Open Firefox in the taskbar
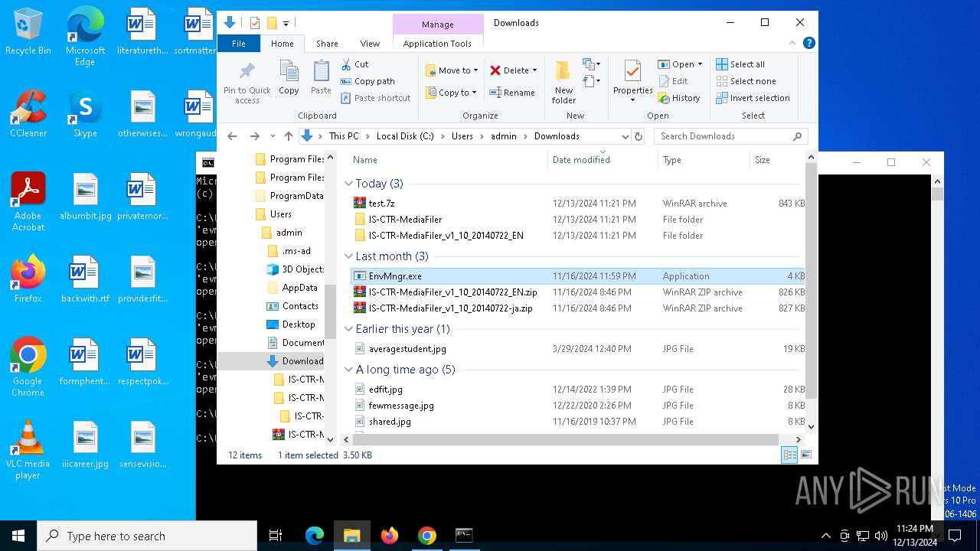980x551 pixels. pos(390,536)
